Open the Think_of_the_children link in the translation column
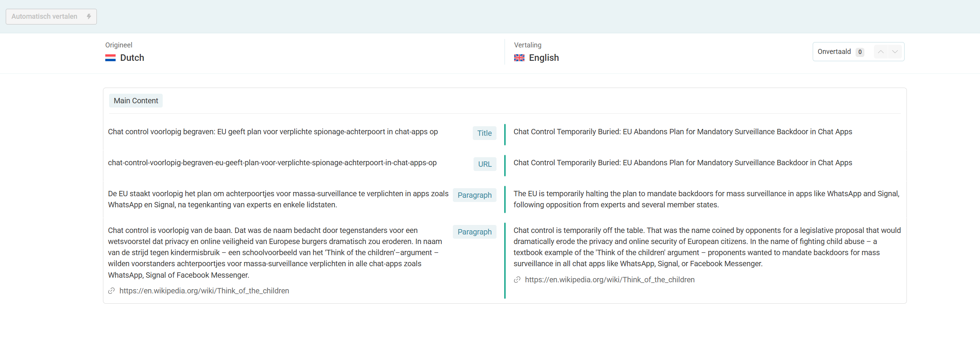This screenshot has width=980, height=363. pos(609,280)
